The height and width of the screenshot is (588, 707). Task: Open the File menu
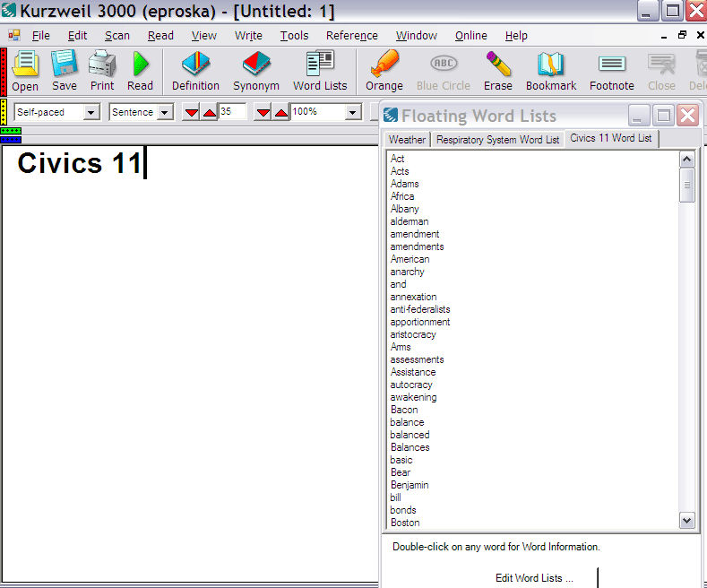point(41,36)
